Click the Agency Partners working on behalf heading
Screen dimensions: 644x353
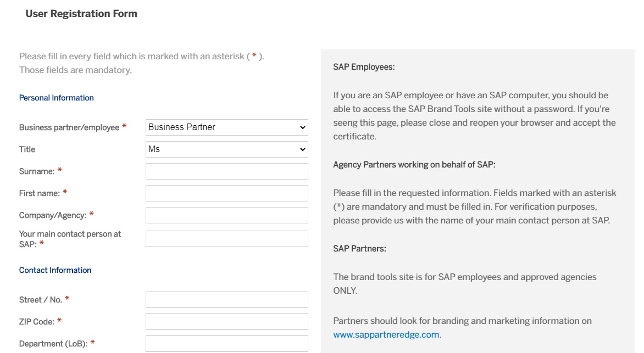pos(414,164)
